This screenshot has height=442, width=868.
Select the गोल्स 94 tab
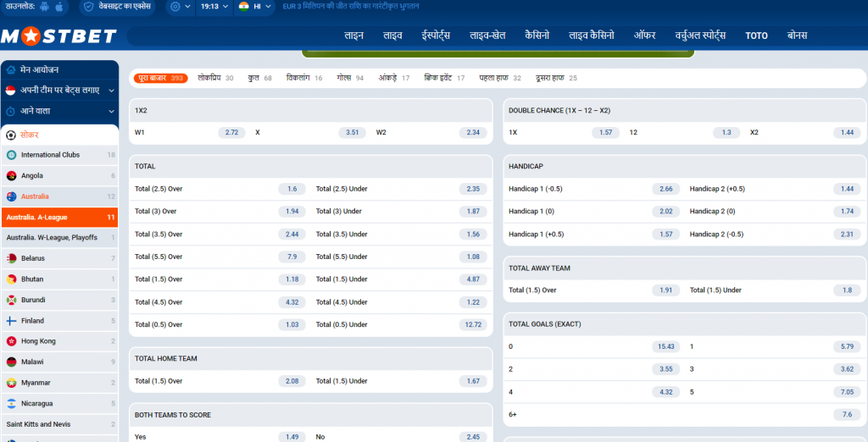(350, 78)
